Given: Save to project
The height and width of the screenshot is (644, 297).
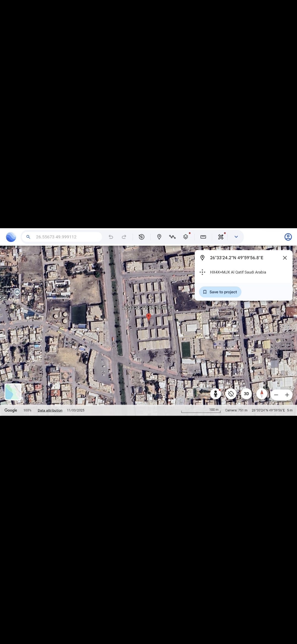Looking at the screenshot, I should click(220, 292).
